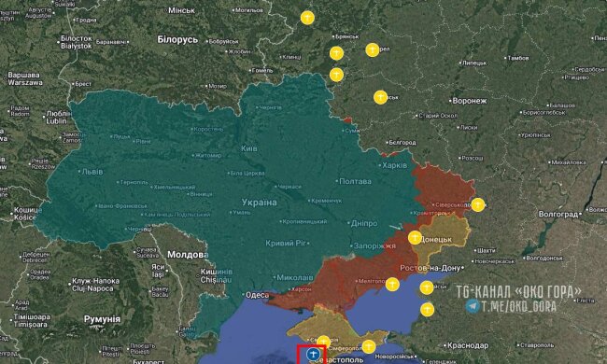Click the Дніпро city label
This screenshot has width=607, height=364.
[x=364, y=224]
